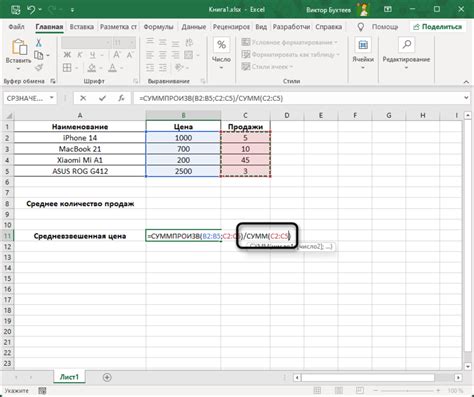Select row header 15
The width and height of the screenshot is (474, 397).
(8, 278)
